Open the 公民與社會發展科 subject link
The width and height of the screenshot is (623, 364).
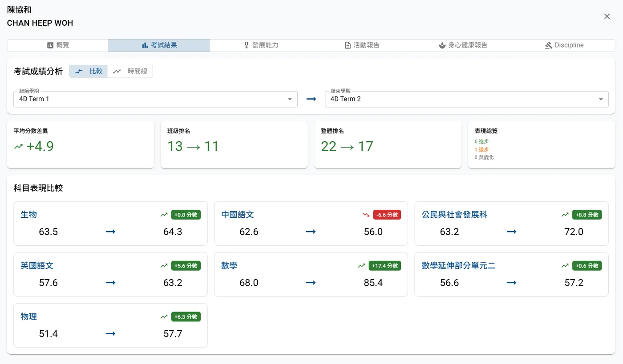point(454,215)
